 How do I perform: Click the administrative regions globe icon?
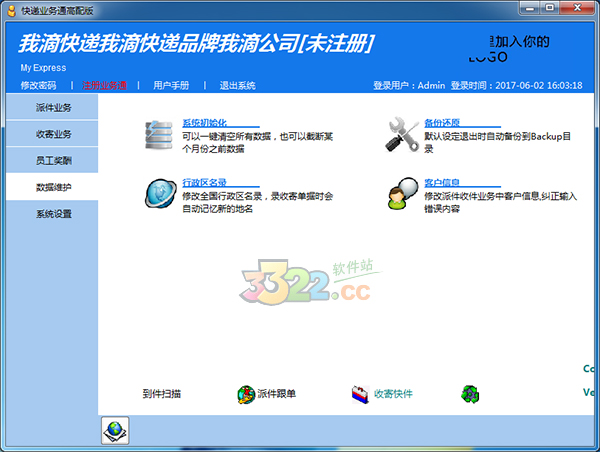point(161,193)
